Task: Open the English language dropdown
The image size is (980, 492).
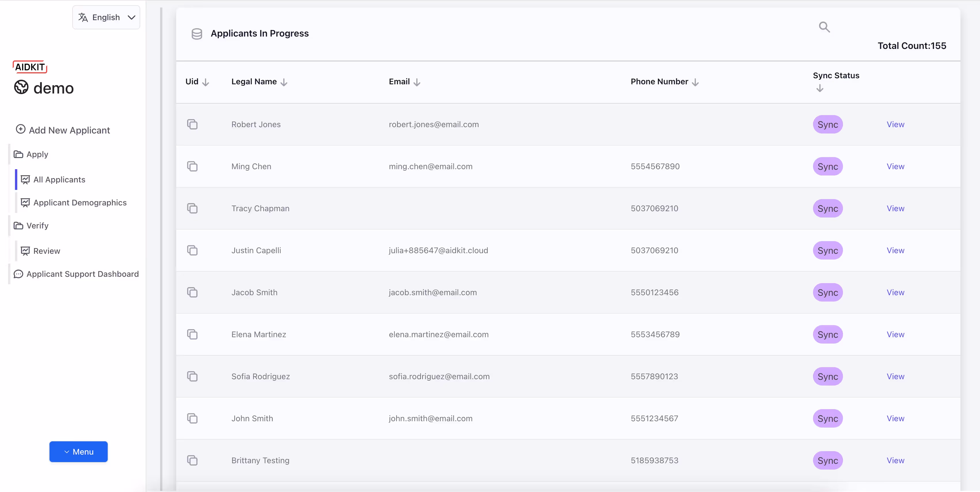Action: (106, 18)
